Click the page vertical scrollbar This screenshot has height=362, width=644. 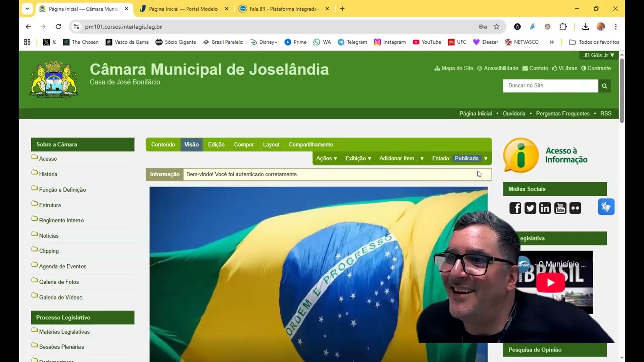[622, 90]
